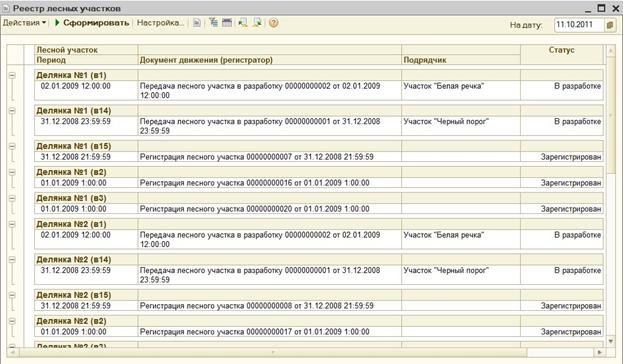Click Передача document 0000000002 under Делянка №2 (в1)
The image size is (623, 364).
coord(260,240)
